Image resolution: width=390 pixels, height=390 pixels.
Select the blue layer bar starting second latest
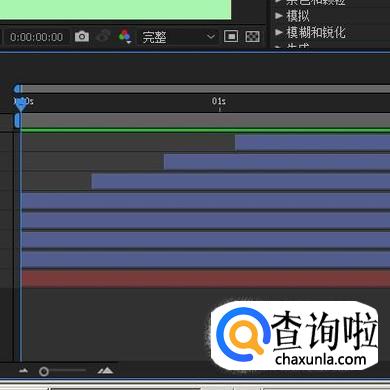click(x=277, y=162)
